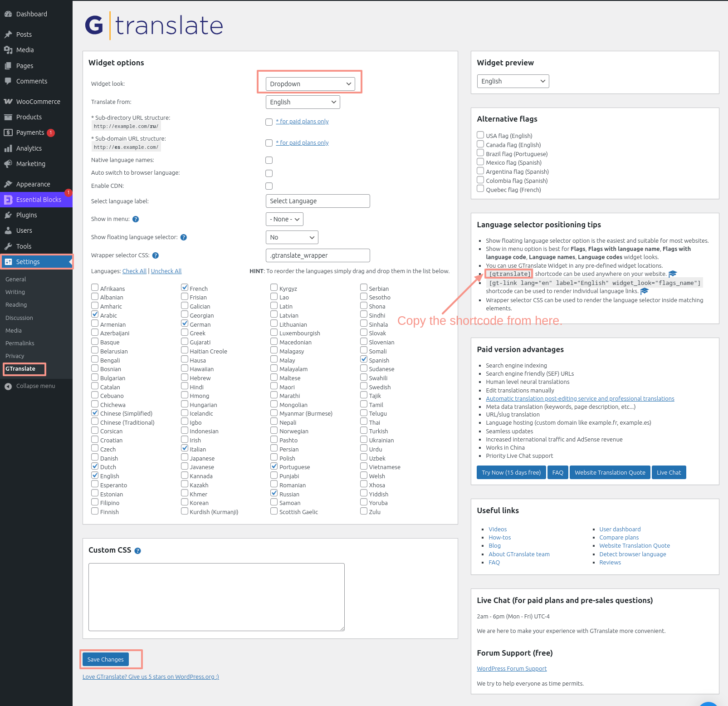Tick the Sub-directory URL structure checkbox
The image size is (728, 706).
tap(269, 122)
